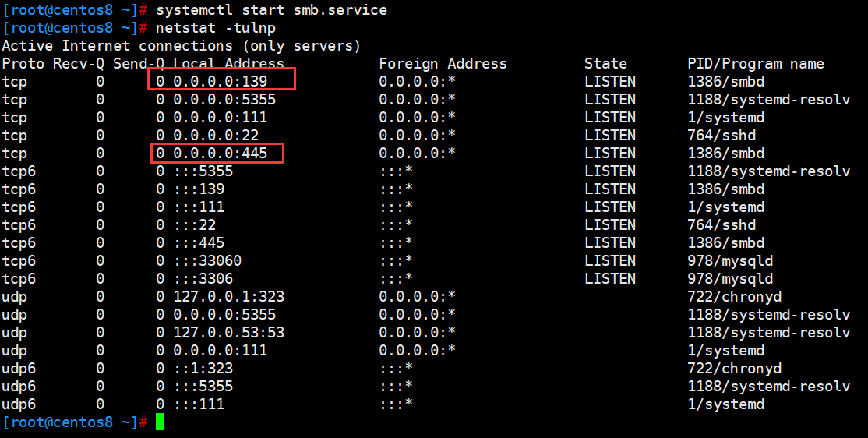Click ':::5355' in the udp6 row
868x438 pixels.
(203, 386)
